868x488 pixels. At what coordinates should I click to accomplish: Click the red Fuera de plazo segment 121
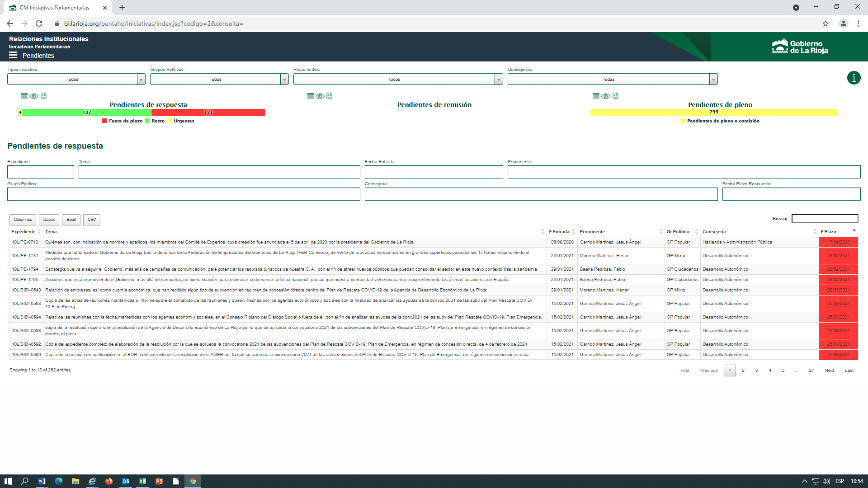point(208,113)
